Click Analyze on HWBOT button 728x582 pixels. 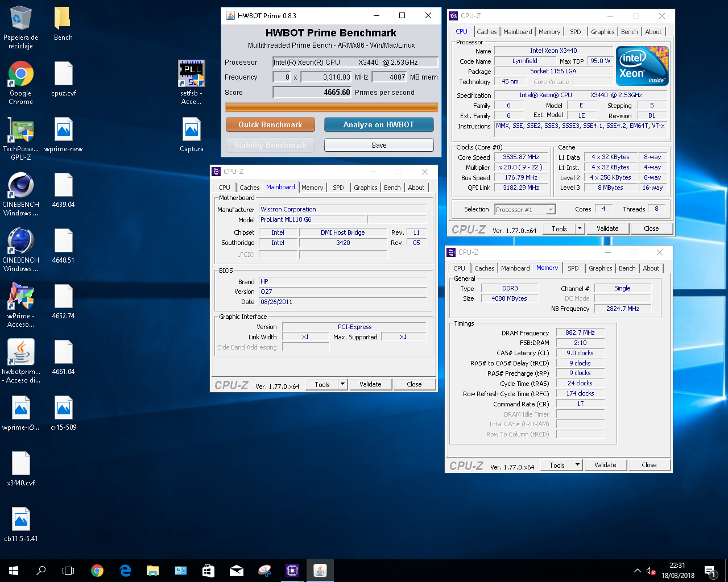379,124
